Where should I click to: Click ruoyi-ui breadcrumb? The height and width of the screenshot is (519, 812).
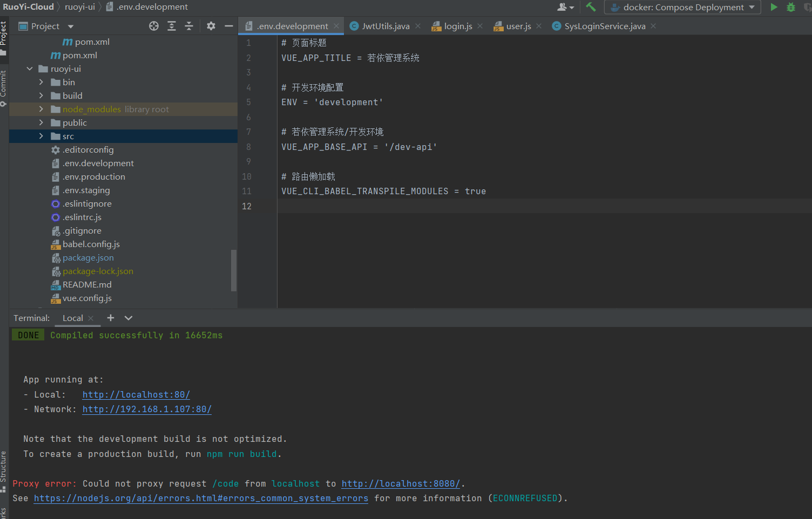tap(80, 7)
